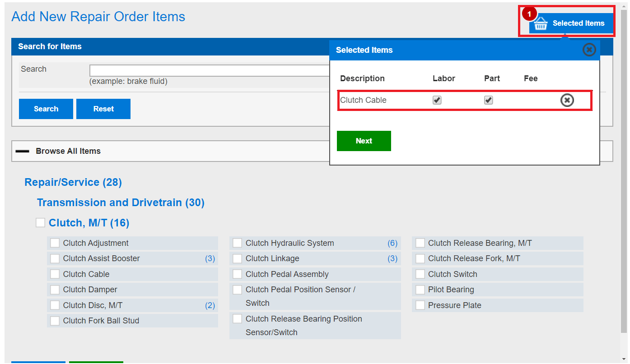
Task: Select the Clutch Switch item
Action: [420, 274]
